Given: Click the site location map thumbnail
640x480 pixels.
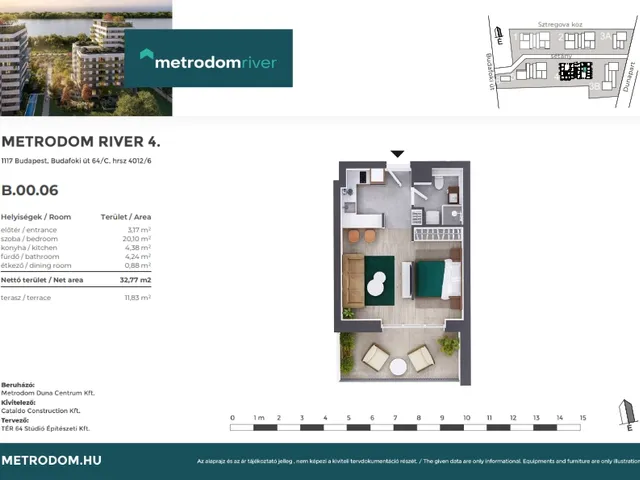Looking at the screenshot, I should [563, 61].
